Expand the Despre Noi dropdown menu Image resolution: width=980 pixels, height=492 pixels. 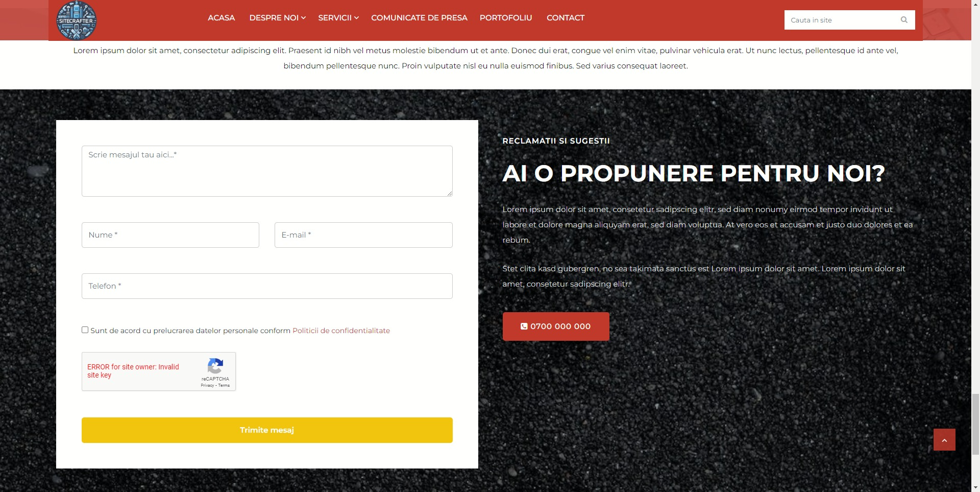(x=277, y=18)
